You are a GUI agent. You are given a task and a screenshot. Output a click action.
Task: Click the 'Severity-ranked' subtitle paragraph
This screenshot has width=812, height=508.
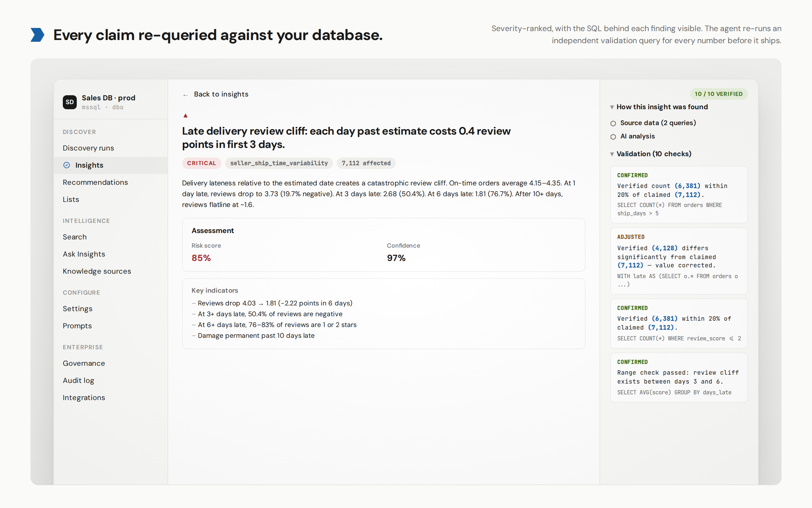coord(636,35)
